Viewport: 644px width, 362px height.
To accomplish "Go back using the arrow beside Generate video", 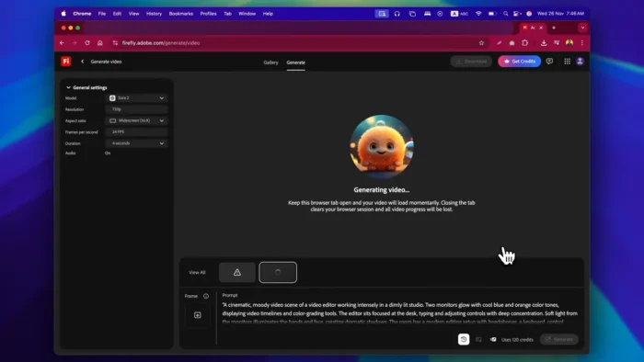I will 82,62.
